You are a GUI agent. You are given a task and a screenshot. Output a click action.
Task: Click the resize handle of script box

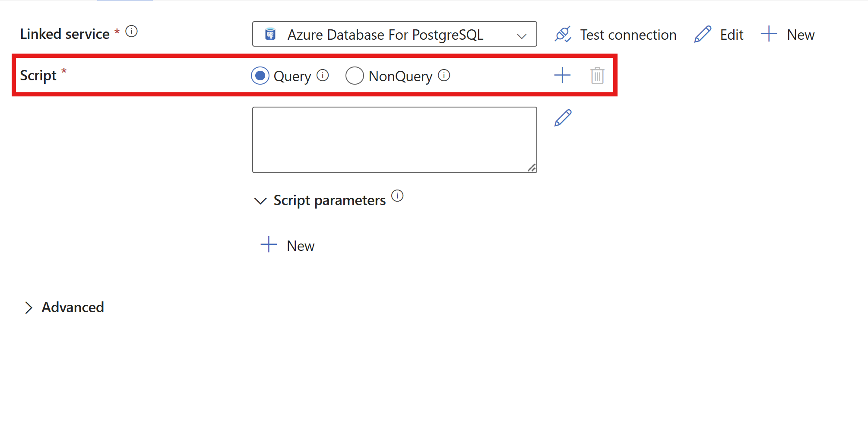pyautogui.click(x=532, y=168)
